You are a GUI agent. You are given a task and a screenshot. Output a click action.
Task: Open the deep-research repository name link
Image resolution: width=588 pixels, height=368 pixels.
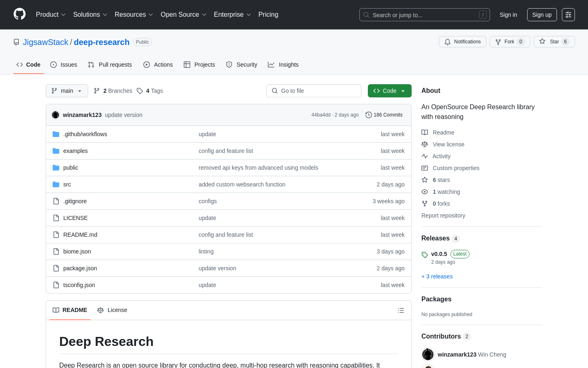[x=102, y=42]
